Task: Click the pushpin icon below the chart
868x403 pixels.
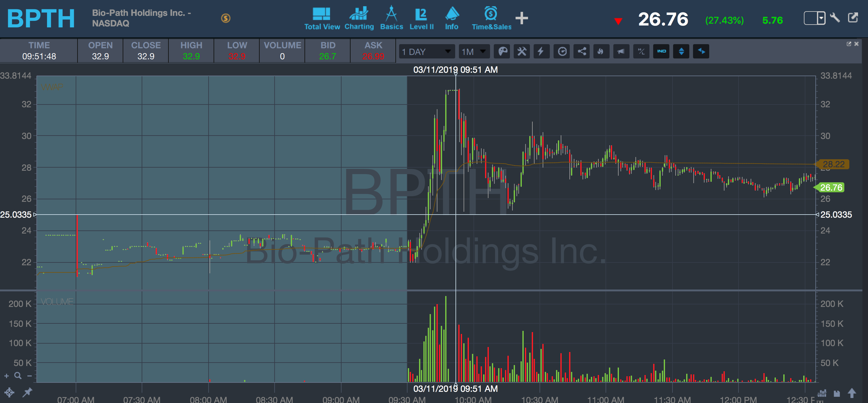Action: [27, 392]
